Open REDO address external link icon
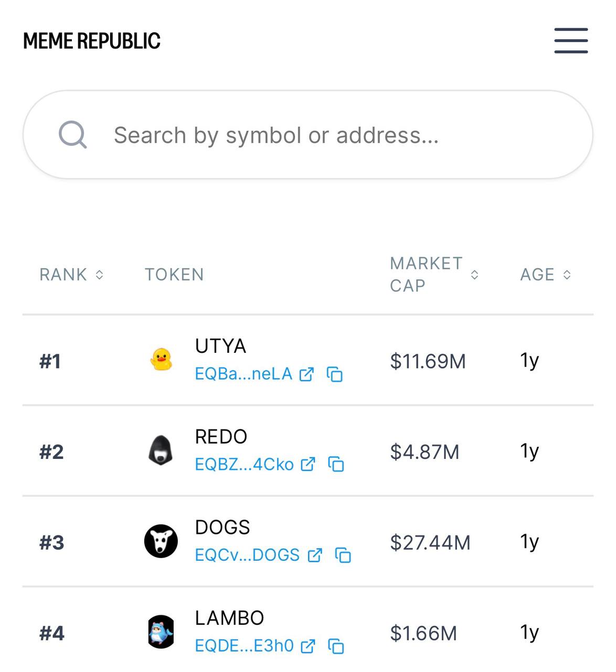616x672 pixels. click(308, 465)
